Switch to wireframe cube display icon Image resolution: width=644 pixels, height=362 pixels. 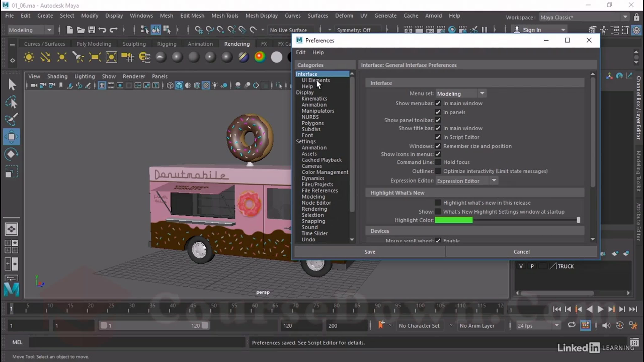pos(170,85)
